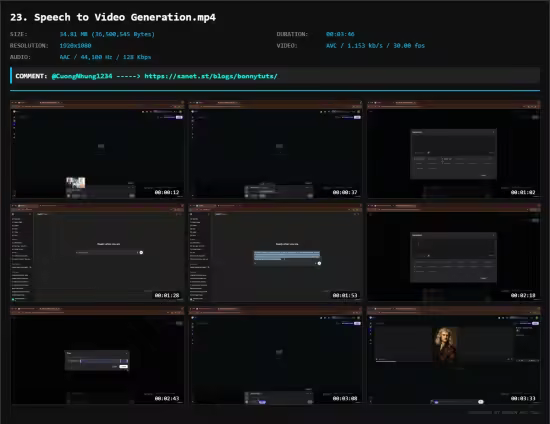Click the 'DURATION:' label
The height and width of the screenshot is (424, 550).
coord(292,34)
